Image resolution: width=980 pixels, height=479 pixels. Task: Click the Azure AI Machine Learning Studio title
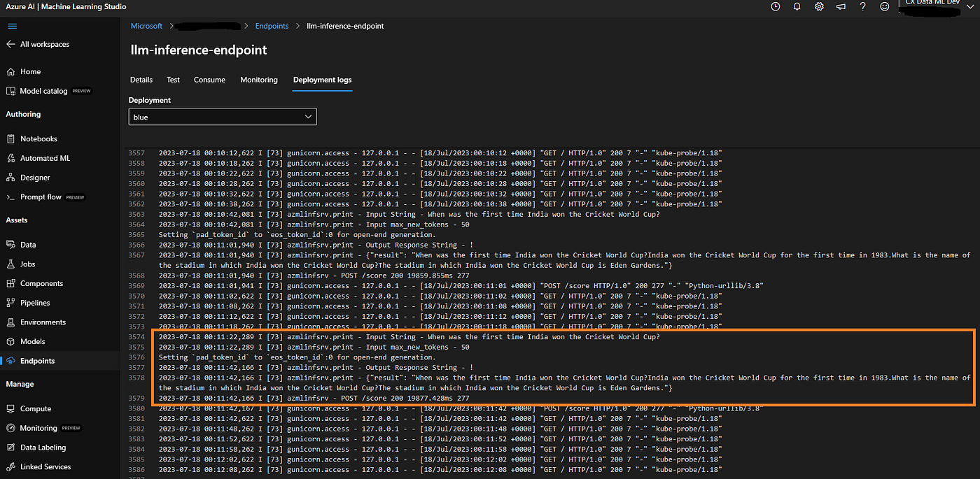64,6
